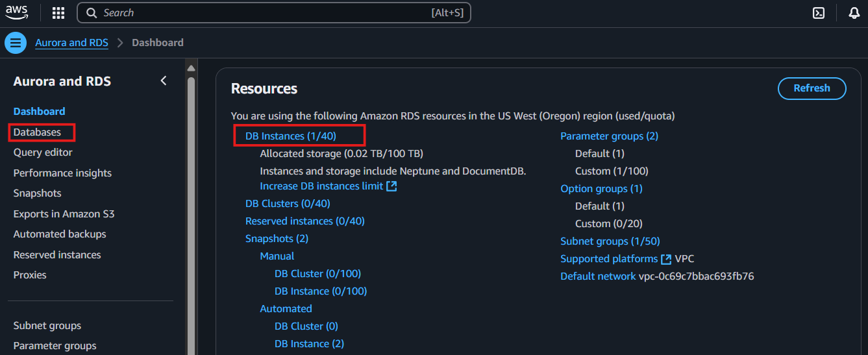This screenshot has height=355, width=868.
Task: Click the external icon beside Supported platforms
Action: tap(666, 259)
